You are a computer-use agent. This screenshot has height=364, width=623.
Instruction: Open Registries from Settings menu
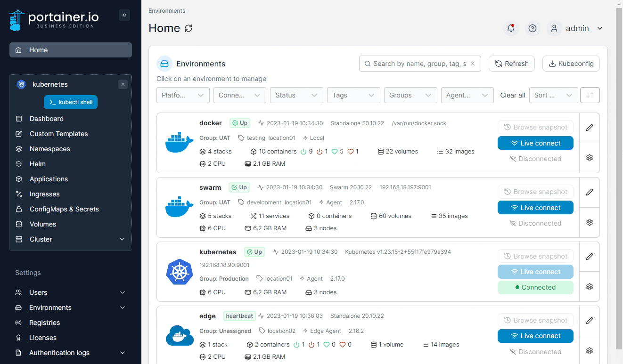44,323
